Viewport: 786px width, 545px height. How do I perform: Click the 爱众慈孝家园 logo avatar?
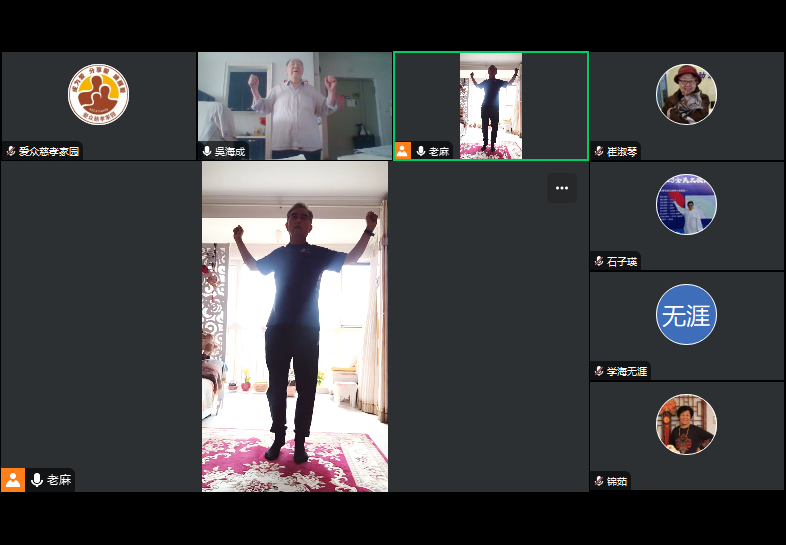tap(98, 94)
